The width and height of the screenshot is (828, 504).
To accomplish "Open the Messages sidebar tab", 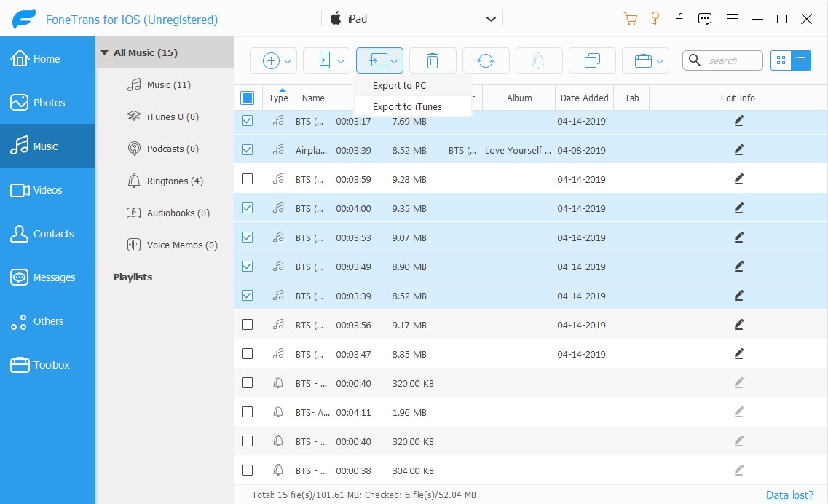I will 47,277.
